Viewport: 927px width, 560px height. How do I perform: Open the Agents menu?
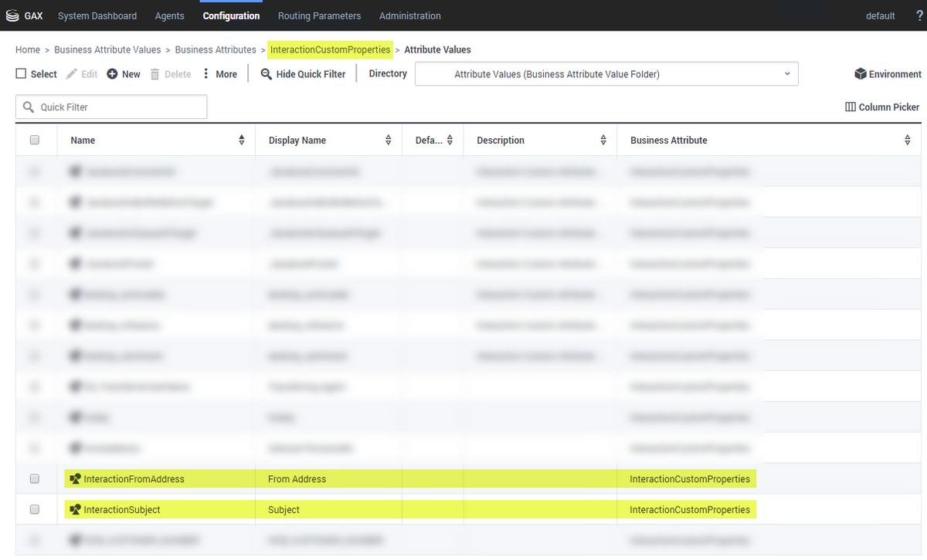pos(170,15)
